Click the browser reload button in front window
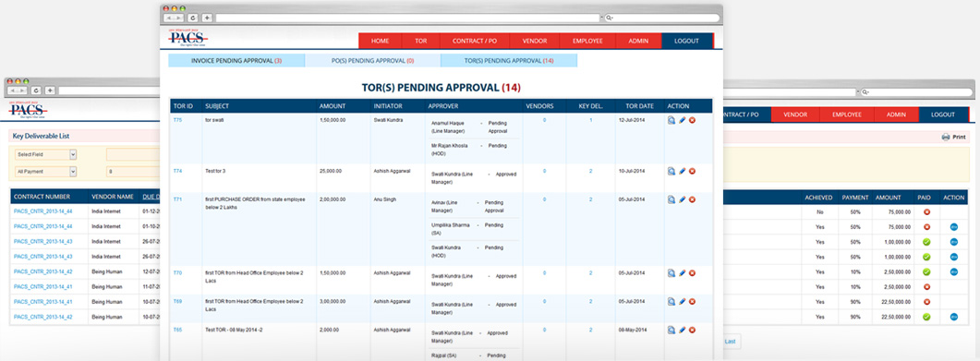The height and width of the screenshot is (361, 980). (x=193, y=18)
